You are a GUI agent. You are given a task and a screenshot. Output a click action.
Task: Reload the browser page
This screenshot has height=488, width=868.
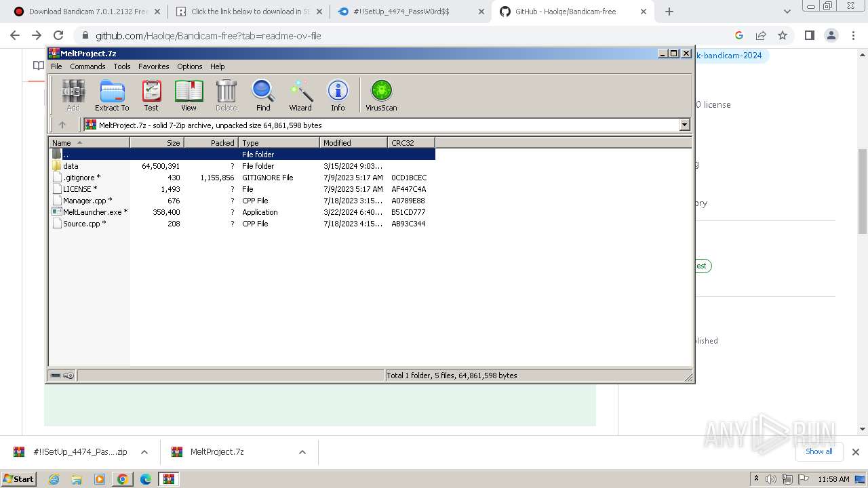[58, 35]
